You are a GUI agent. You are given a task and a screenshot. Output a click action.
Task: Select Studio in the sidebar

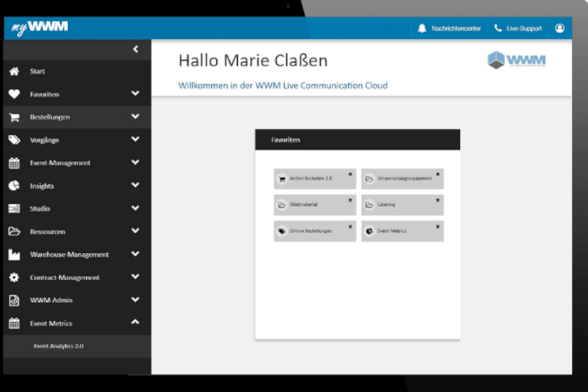[77, 208]
